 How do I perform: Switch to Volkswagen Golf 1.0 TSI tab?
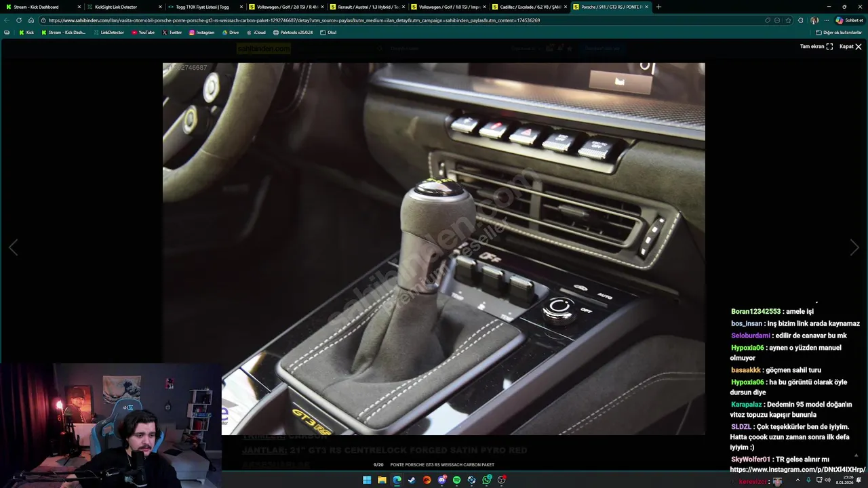448,7
